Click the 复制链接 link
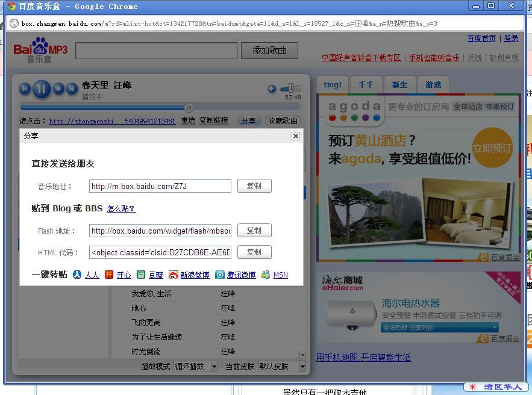Screen dimensions: 532x395 (x=214, y=120)
